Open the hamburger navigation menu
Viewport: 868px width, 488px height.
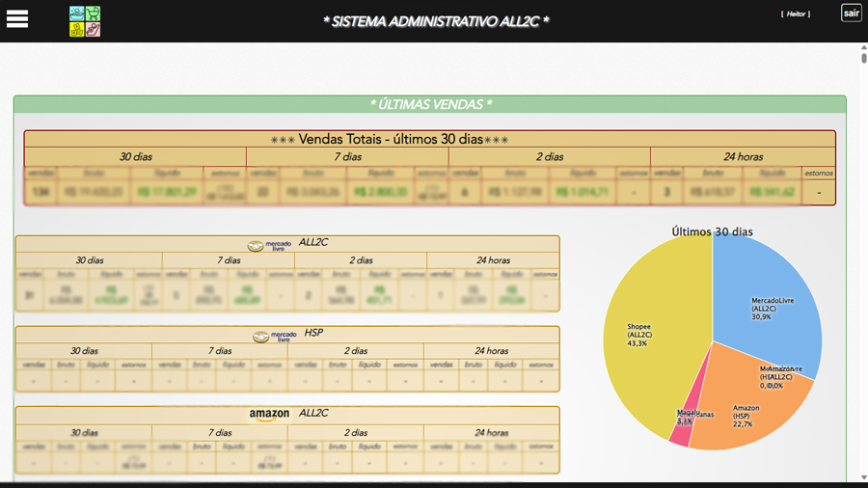17,19
